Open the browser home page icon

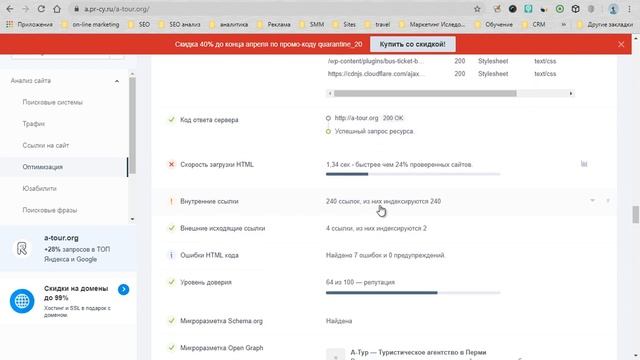coord(57,9)
